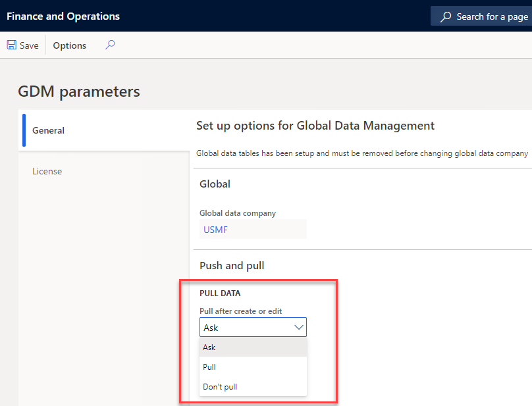
Task: Choose the Ask option in the list
Action: pos(209,347)
